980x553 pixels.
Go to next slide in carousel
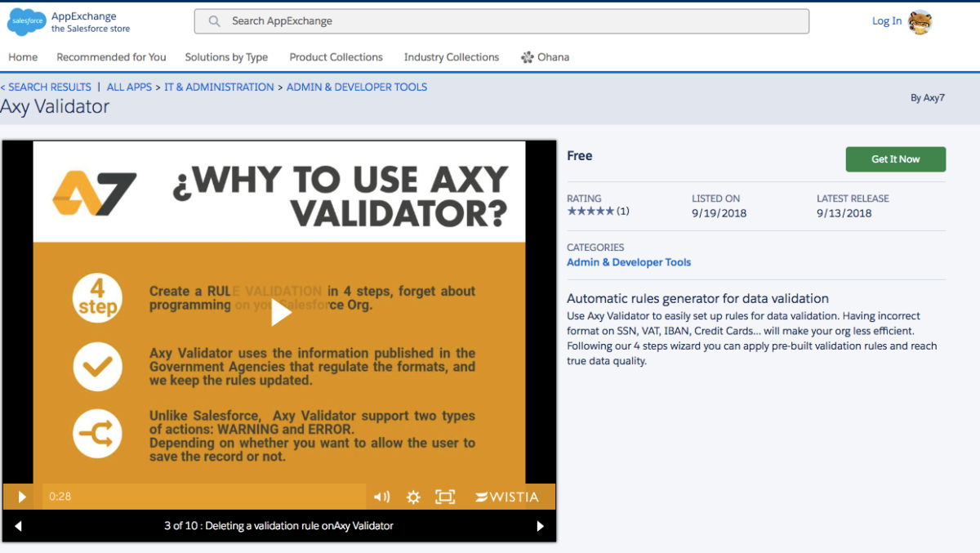540,526
